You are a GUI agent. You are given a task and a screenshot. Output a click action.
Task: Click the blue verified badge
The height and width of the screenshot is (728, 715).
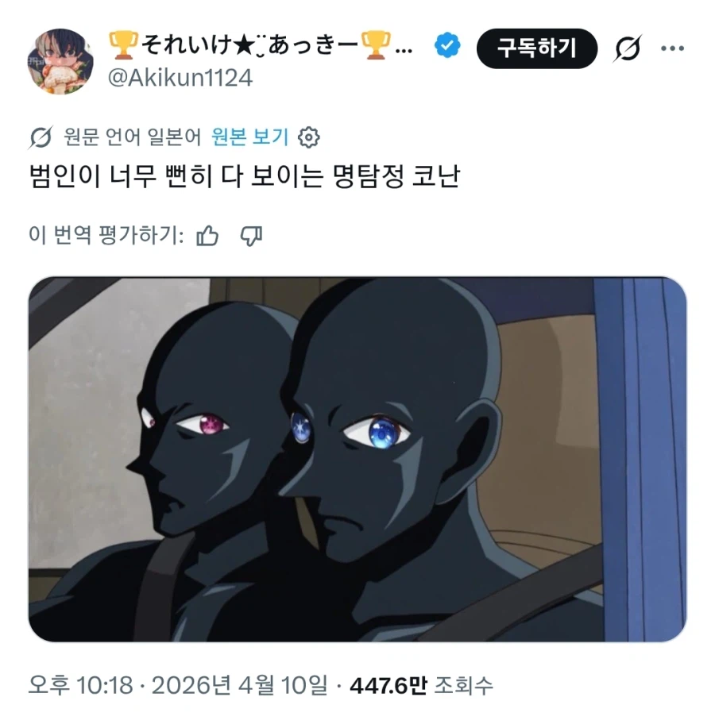click(447, 46)
